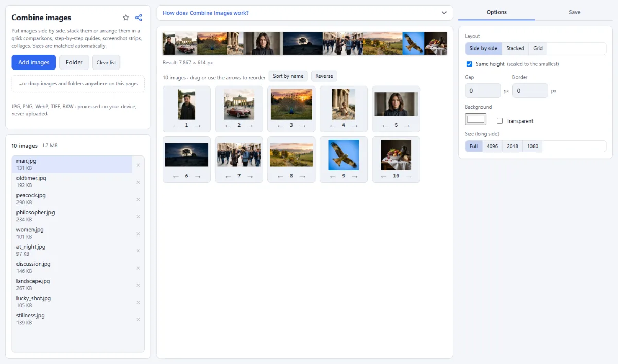Click the star favorite icon
Viewport: 618px width, 364px height.
pos(126,18)
